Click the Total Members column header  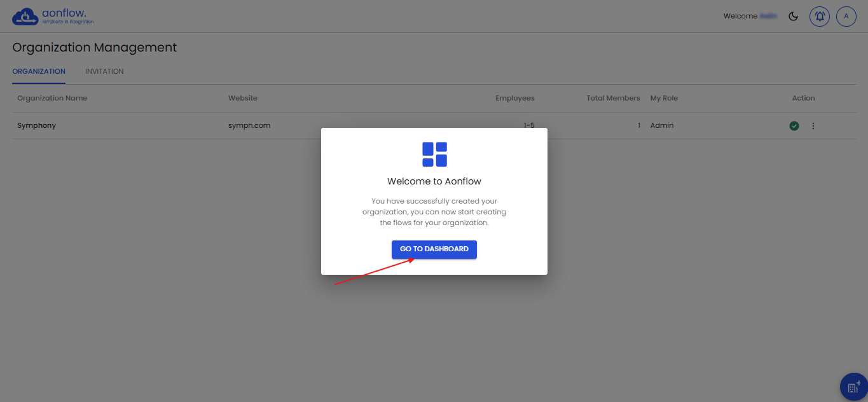point(613,98)
